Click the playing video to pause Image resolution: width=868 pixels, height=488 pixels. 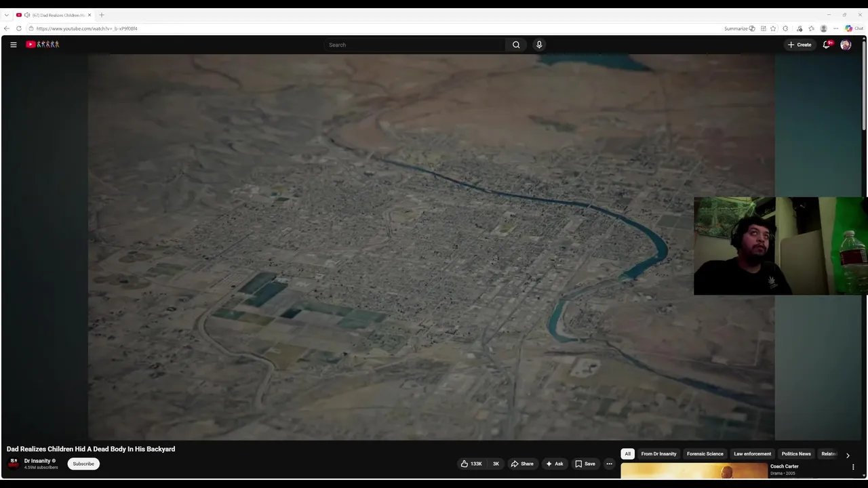pyautogui.click(x=431, y=247)
